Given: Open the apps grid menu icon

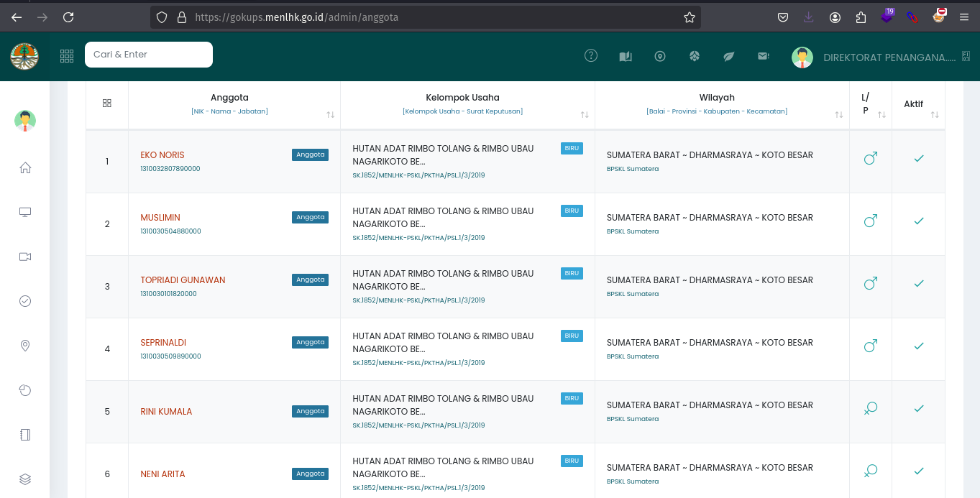Looking at the screenshot, I should click(x=67, y=56).
